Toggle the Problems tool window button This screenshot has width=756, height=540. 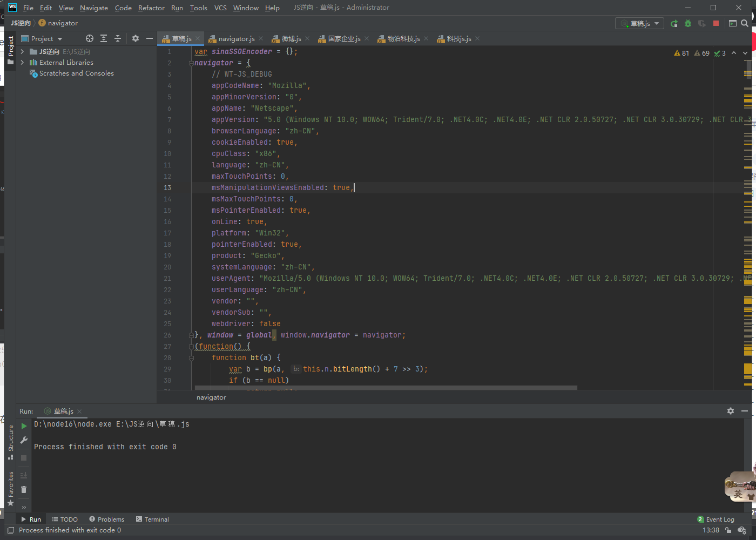coord(106,519)
